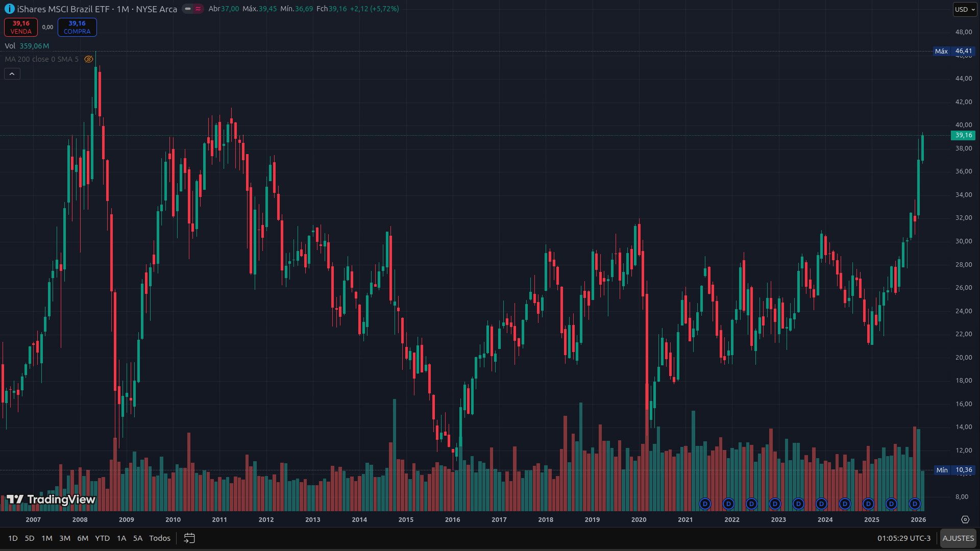Click the gray dash status pill
Screen dimensions: 980x551
coord(188,9)
